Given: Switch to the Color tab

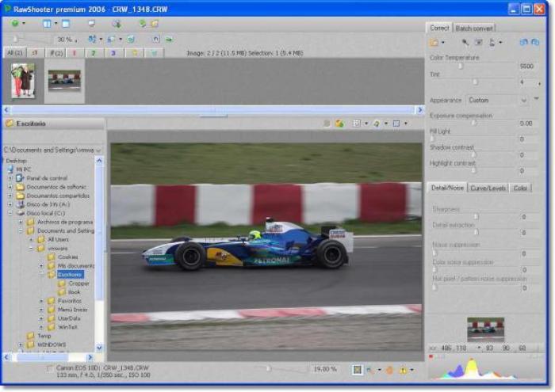Looking at the screenshot, I should 520,188.
